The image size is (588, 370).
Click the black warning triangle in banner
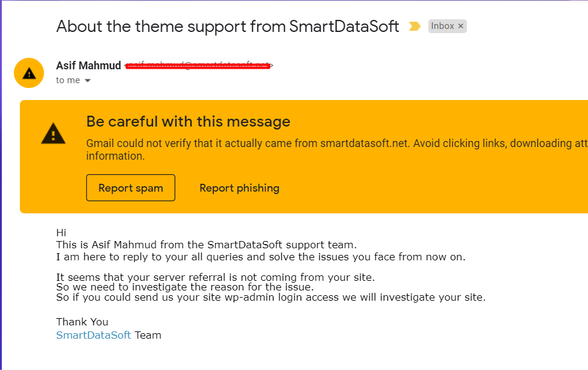click(53, 134)
